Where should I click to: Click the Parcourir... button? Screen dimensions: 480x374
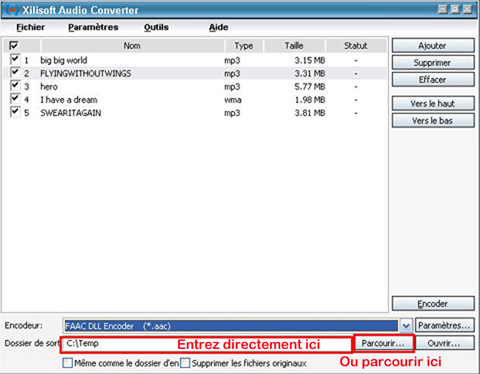[383, 343]
